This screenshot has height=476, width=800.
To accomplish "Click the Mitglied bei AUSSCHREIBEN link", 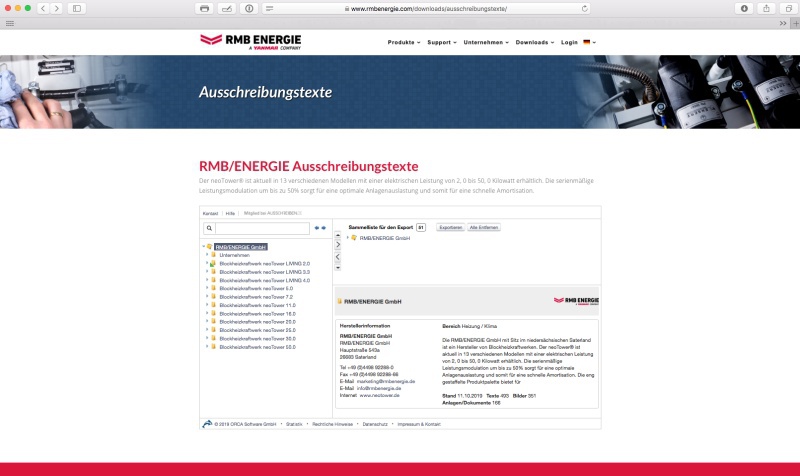I will tap(272, 213).
